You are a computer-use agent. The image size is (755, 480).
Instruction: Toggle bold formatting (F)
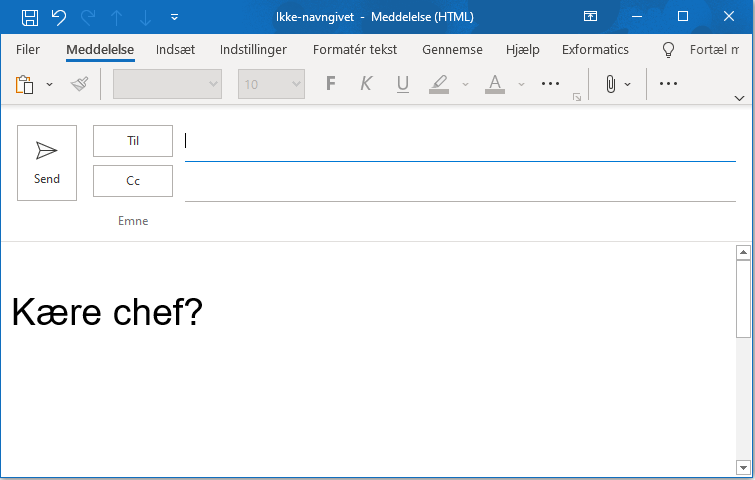[331, 85]
